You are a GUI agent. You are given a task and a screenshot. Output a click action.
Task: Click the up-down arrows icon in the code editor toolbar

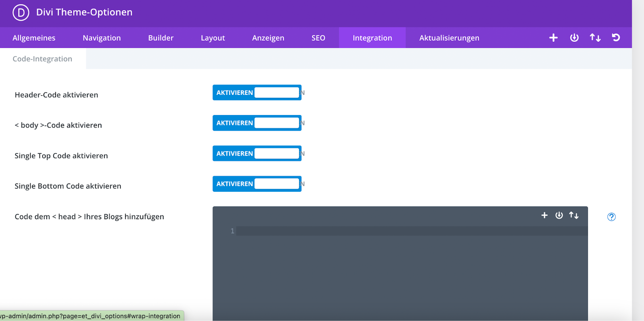click(x=574, y=215)
